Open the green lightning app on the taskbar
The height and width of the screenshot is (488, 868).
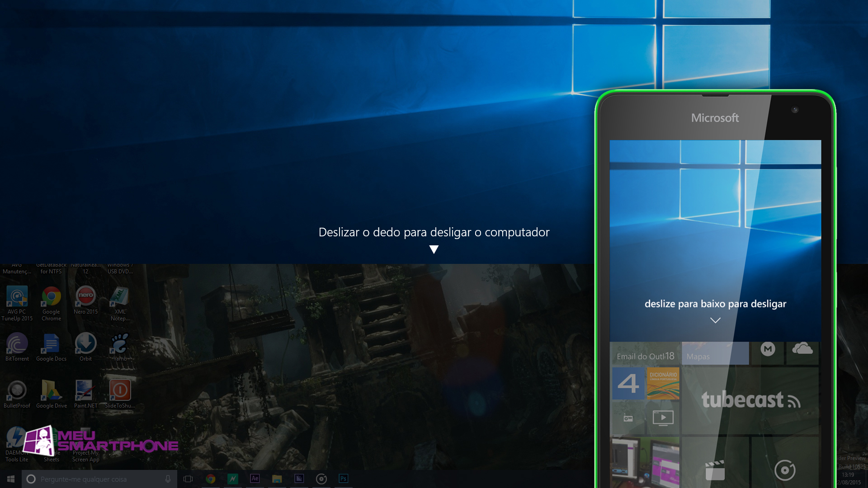coord(232,479)
